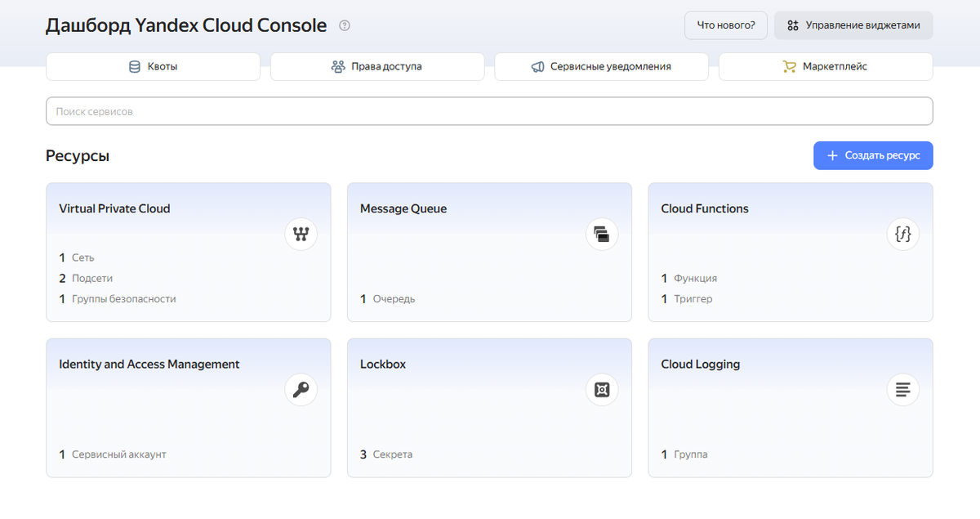Click the Cloud Functions curly braces icon
980x519 pixels.
tap(902, 235)
